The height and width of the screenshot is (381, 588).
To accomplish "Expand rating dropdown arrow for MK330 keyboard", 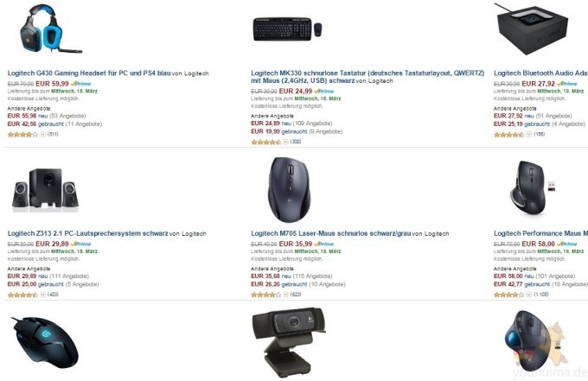I will [285, 142].
